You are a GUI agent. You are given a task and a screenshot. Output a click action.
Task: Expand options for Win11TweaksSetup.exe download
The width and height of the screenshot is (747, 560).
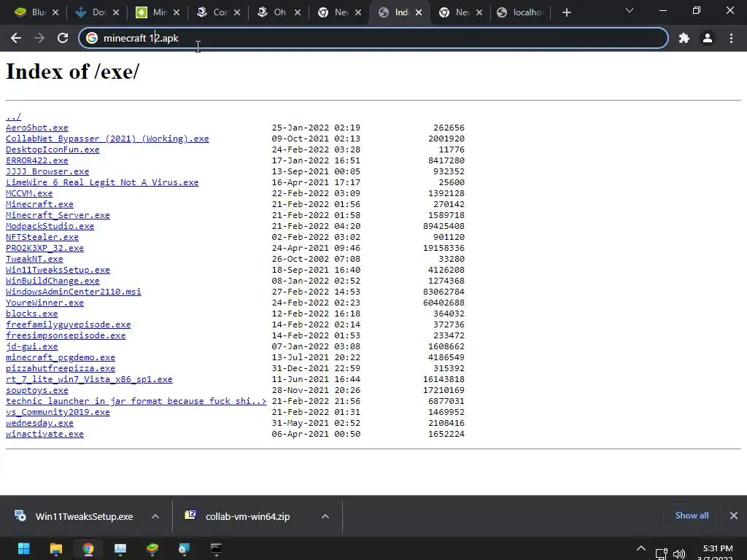(x=155, y=516)
